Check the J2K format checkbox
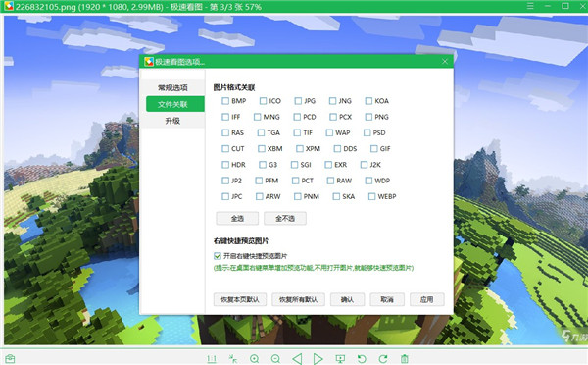Viewport: 588px width, 365px height. point(365,165)
